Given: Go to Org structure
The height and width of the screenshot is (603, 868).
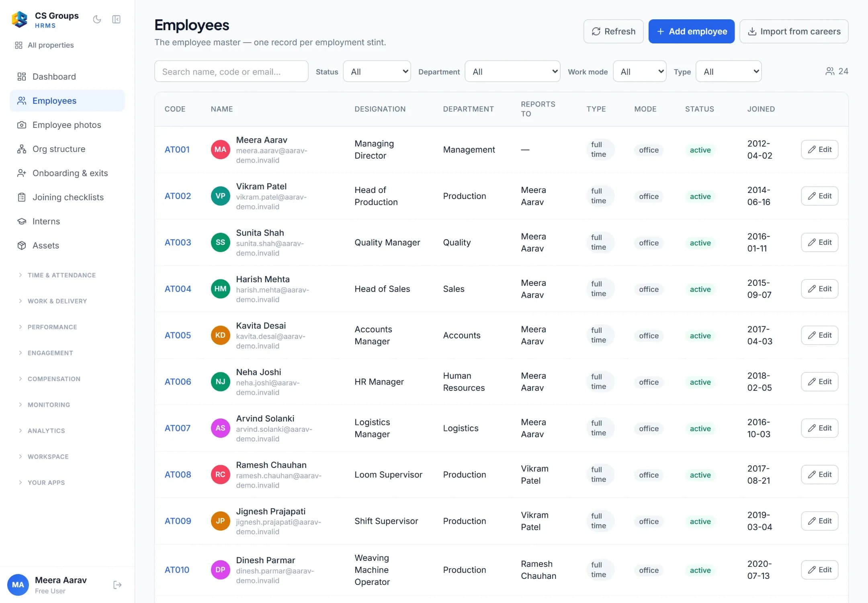Looking at the screenshot, I should pyautogui.click(x=67, y=149).
